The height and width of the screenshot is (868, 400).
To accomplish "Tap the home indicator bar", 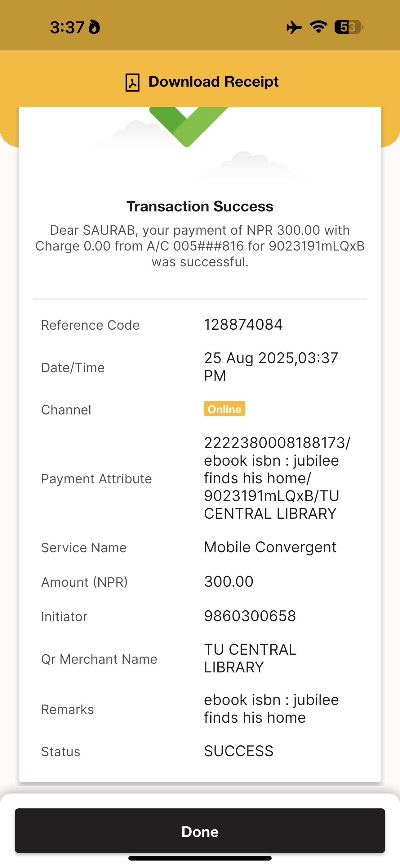I will point(200,858).
